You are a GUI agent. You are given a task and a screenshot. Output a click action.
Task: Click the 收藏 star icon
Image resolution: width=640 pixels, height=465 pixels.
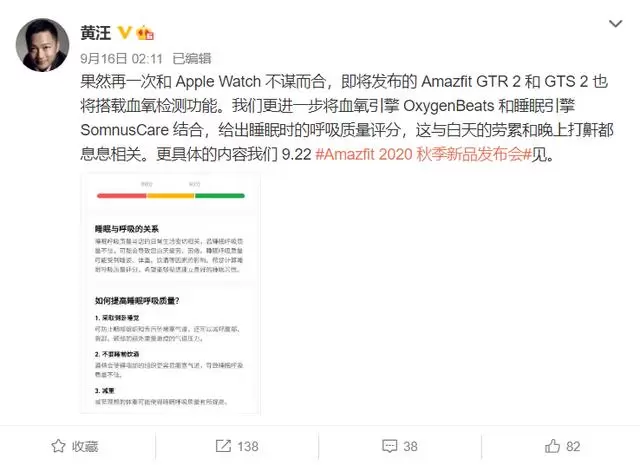58,446
